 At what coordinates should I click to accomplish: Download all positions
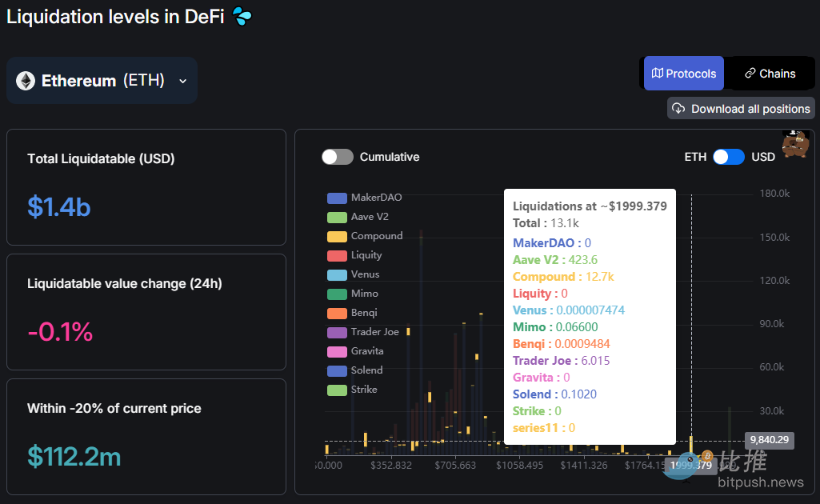(741, 109)
